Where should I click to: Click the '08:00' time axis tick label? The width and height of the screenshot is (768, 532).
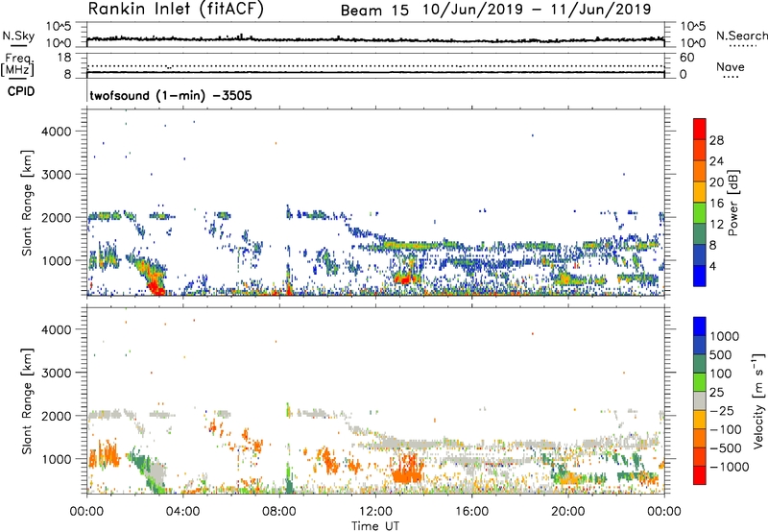coord(279,512)
